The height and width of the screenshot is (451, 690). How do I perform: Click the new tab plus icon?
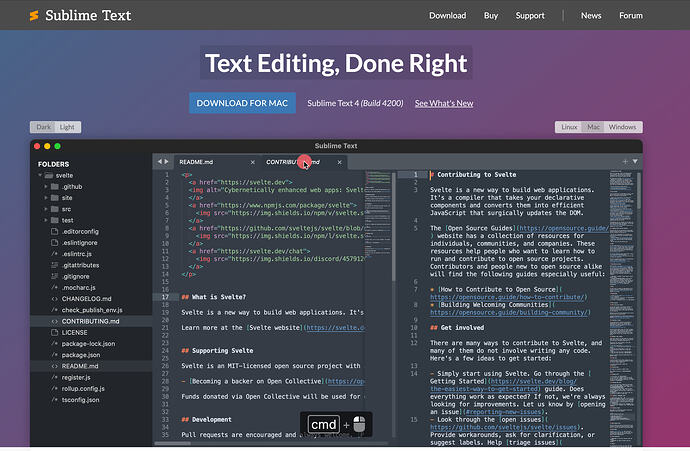625,161
